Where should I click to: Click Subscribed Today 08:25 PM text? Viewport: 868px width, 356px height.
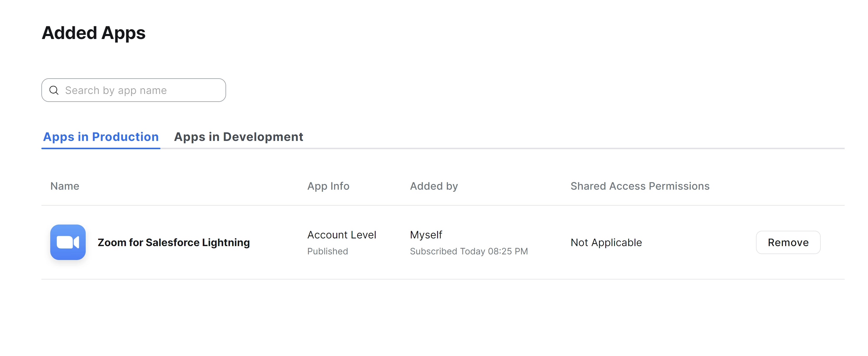468,251
